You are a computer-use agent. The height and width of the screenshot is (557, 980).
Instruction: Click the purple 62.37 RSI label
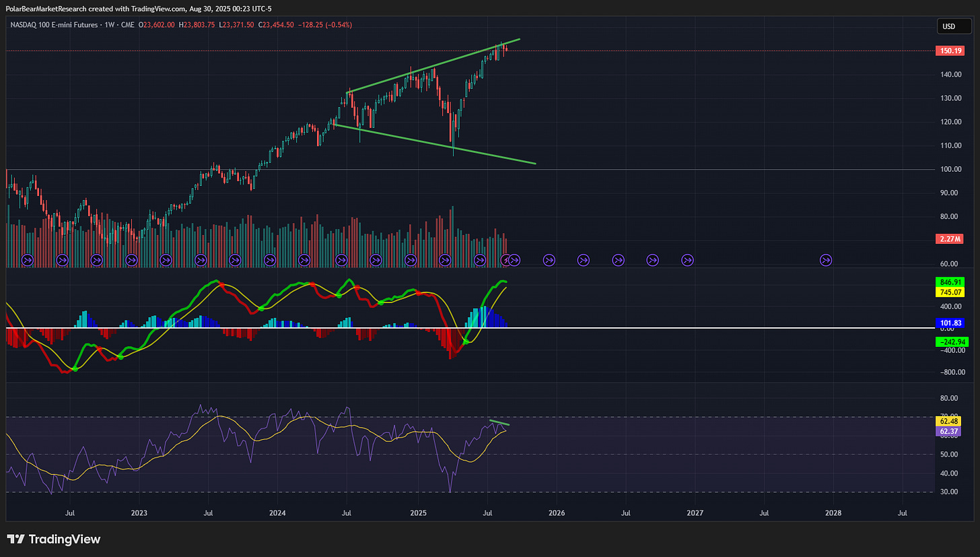[950, 431]
